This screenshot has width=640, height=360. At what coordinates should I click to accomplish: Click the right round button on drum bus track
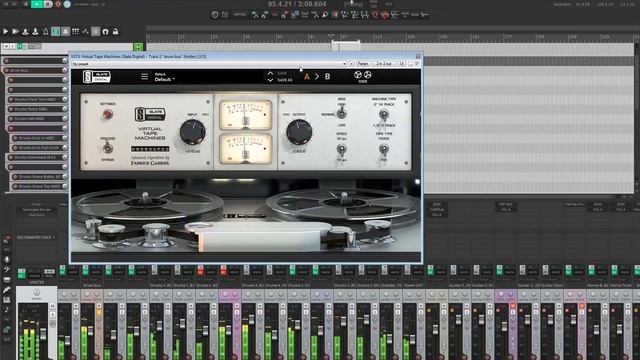click(64, 70)
